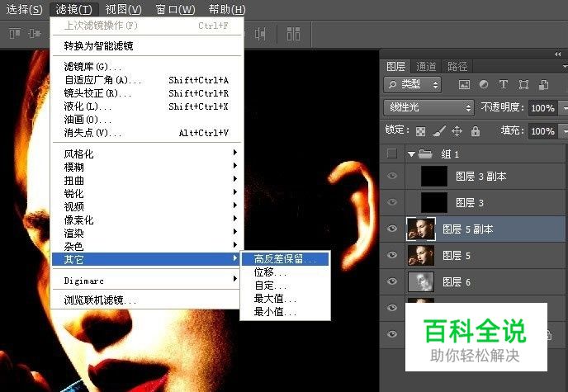
Task: Hide the 图层 3 副本 layer
Action: click(x=392, y=177)
